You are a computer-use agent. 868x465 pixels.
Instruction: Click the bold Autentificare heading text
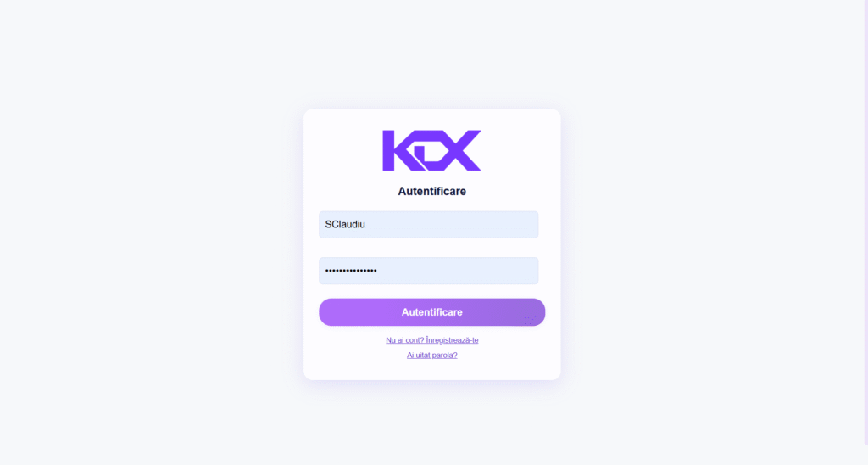point(431,191)
